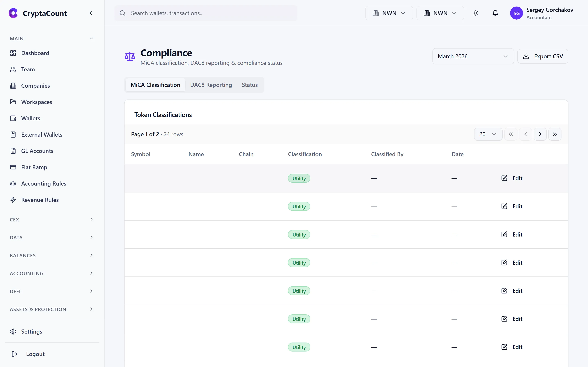Select the Dashboard sidebar icon

13,53
